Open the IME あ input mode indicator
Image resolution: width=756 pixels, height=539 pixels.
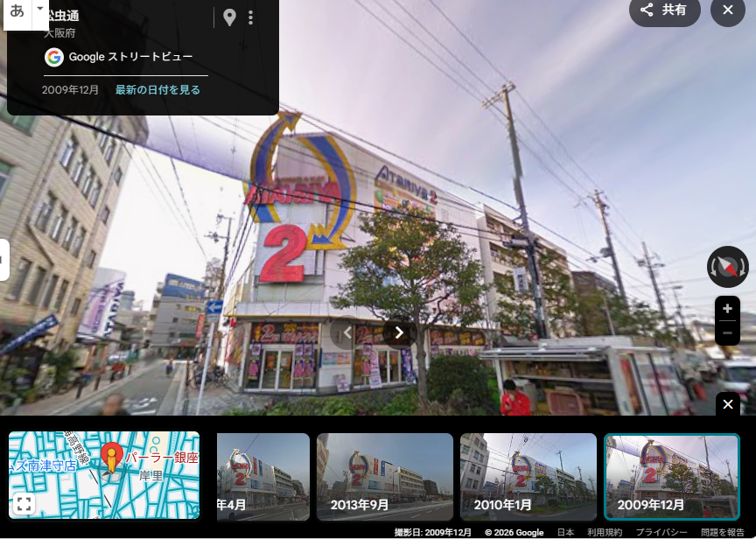17,10
